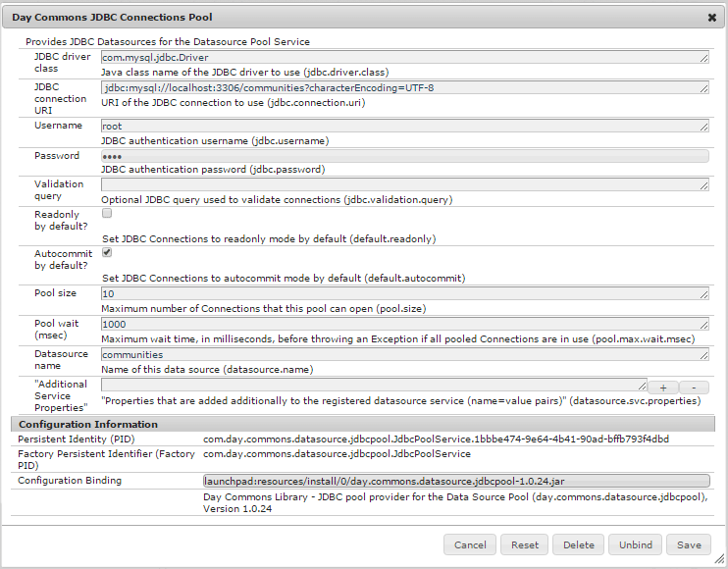Click the resize grip of driver class field
This screenshot has width=728, height=569.
(703, 59)
